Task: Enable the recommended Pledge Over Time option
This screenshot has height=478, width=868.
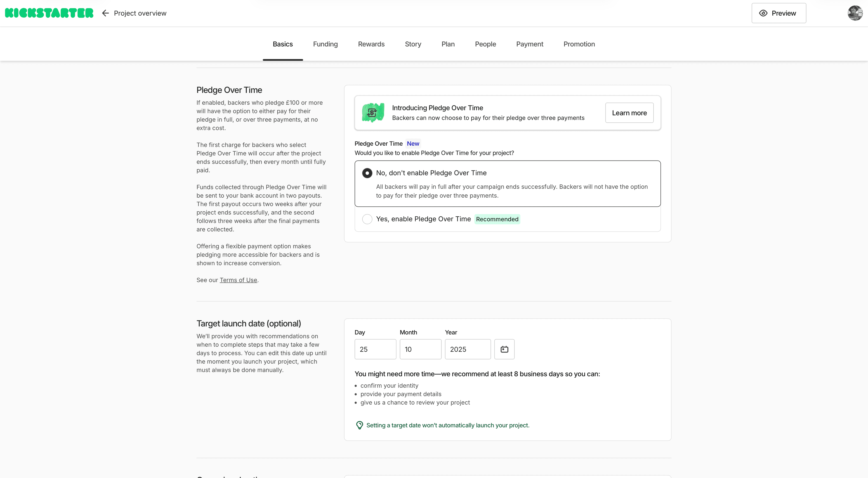Action: pyautogui.click(x=367, y=219)
